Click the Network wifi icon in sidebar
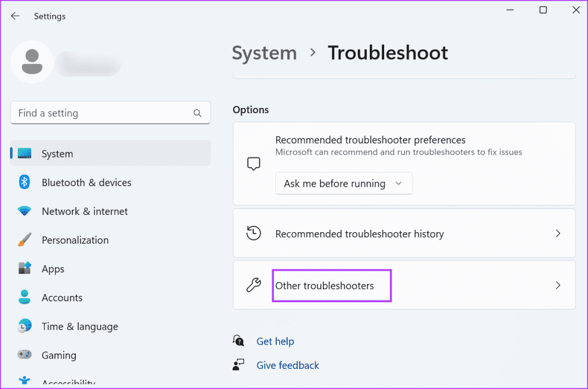 (24, 211)
